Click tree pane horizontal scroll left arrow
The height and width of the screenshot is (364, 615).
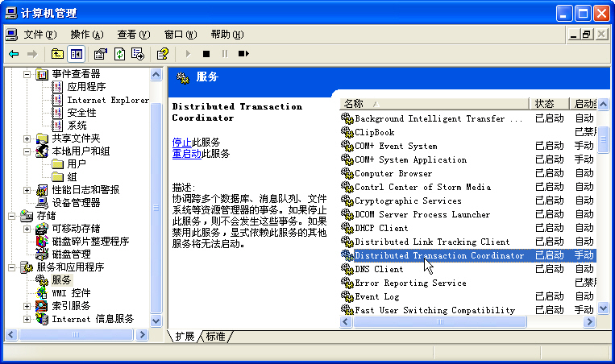[10, 335]
